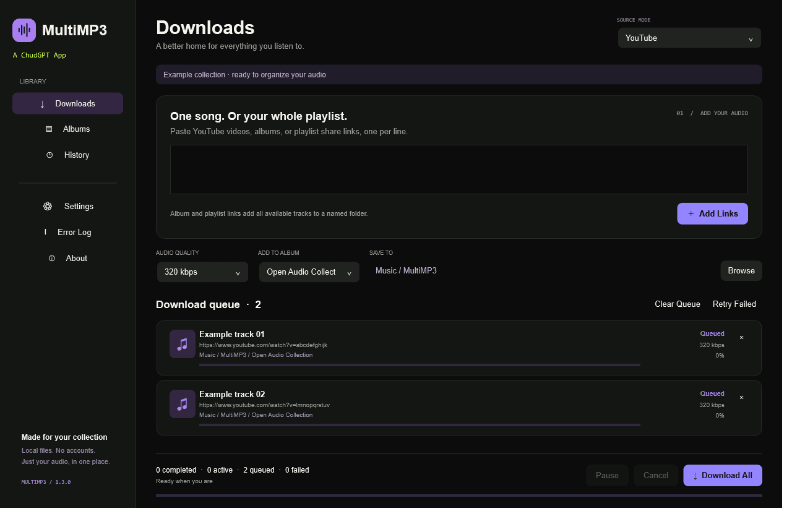Click the Music / MultiMP3 save path

click(406, 271)
